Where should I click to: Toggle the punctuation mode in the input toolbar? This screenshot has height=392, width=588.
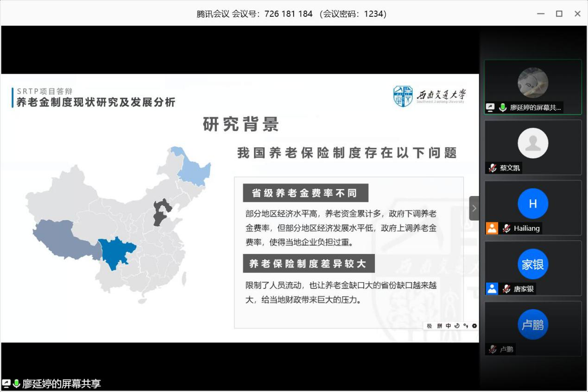coord(466,326)
